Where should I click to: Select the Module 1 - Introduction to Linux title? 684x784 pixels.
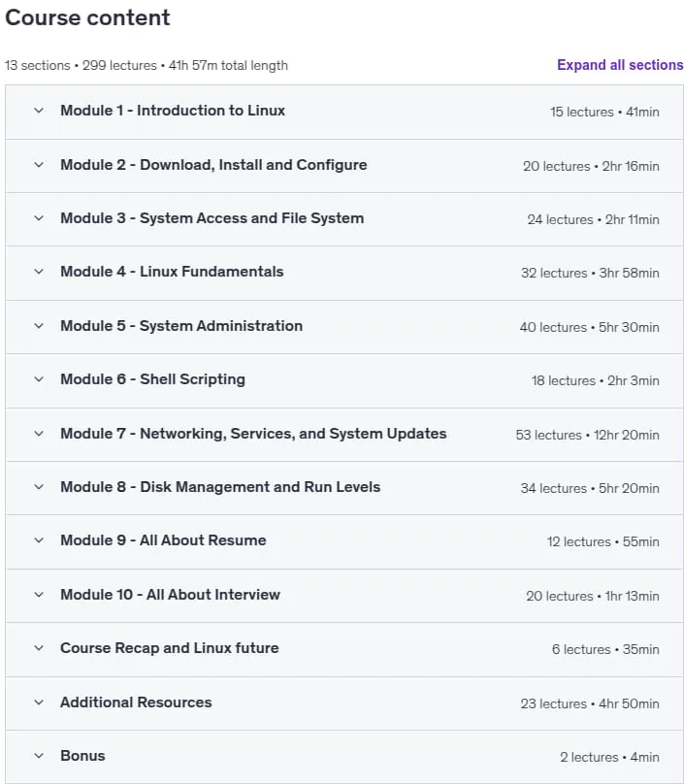(x=173, y=111)
